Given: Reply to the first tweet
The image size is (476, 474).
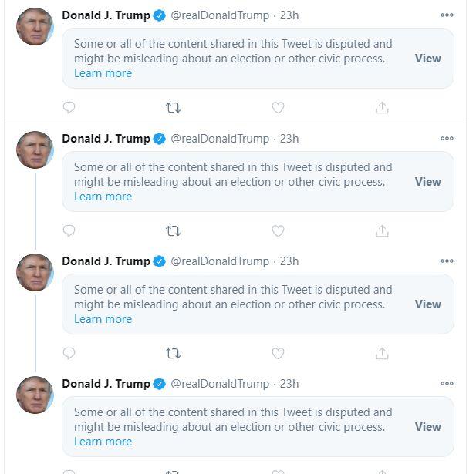Looking at the screenshot, I should pyautogui.click(x=69, y=108).
